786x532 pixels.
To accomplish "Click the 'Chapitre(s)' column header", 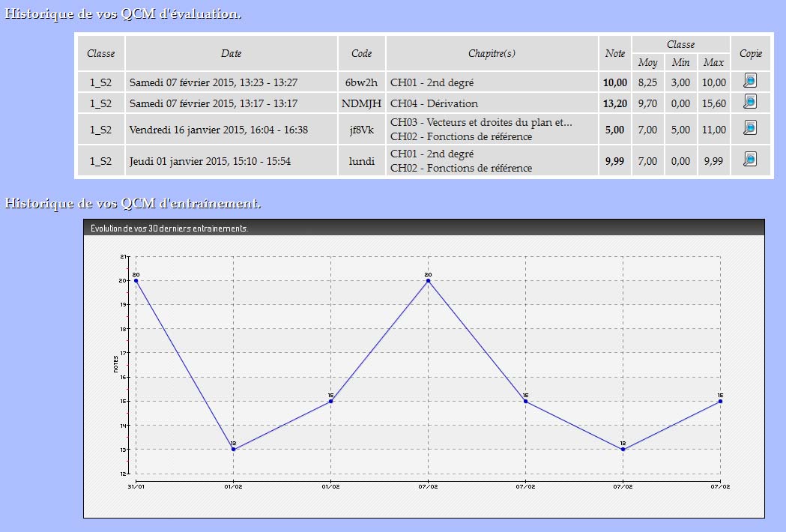I will (492, 53).
